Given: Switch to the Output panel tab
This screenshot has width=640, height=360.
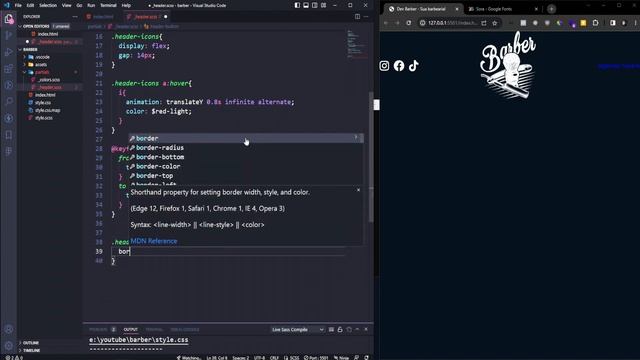Looking at the screenshot, I should (x=131, y=329).
